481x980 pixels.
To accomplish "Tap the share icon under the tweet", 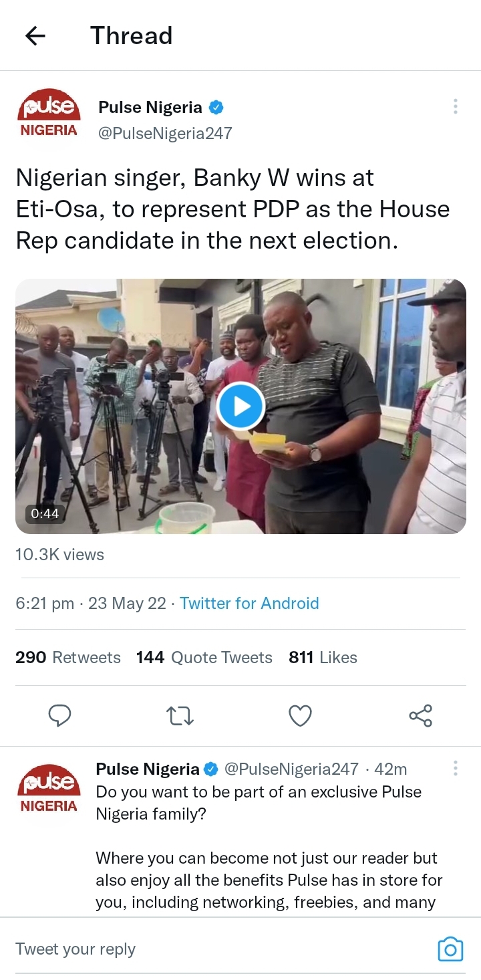I will click(420, 716).
